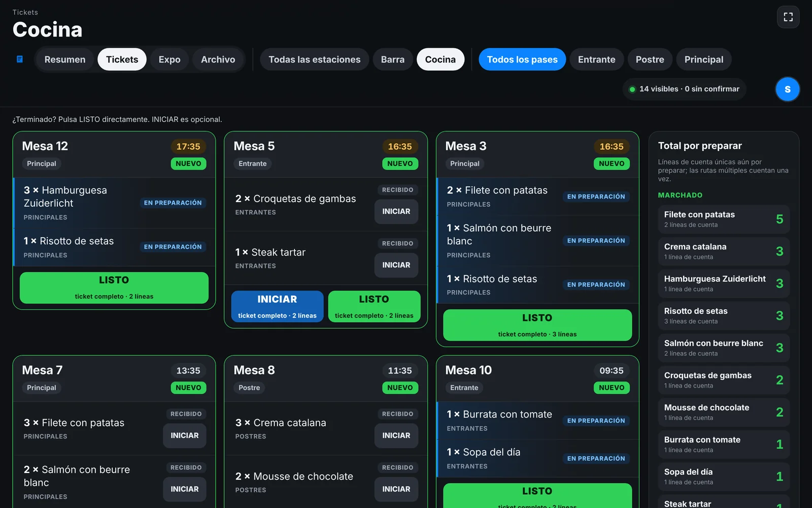The image size is (812, 508).
Task: Start Salmón con beurre blanc on Mesa 7
Action: coord(185,489)
